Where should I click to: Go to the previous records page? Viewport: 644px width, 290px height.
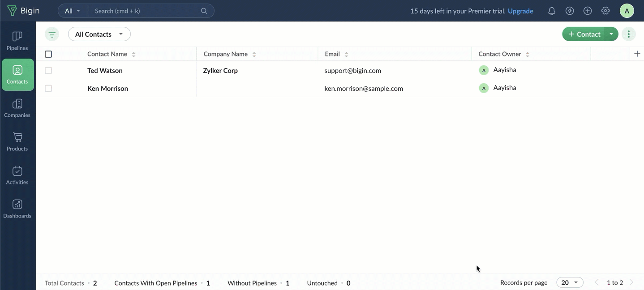click(x=597, y=282)
